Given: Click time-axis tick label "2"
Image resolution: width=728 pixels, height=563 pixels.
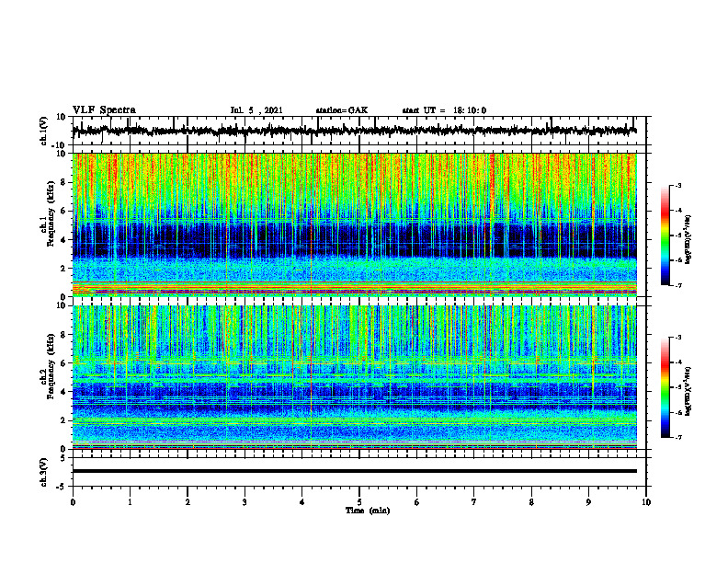Looking at the screenshot, I should click(x=188, y=502).
